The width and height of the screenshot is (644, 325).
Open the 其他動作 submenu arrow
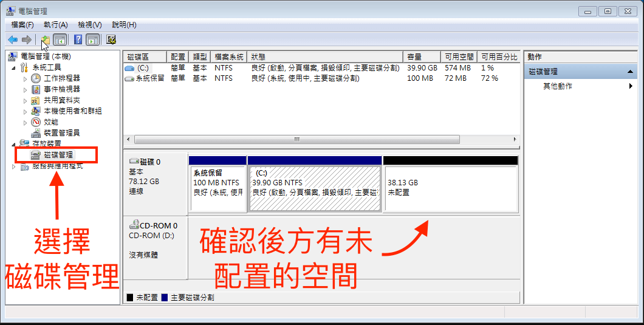(x=631, y=86)
